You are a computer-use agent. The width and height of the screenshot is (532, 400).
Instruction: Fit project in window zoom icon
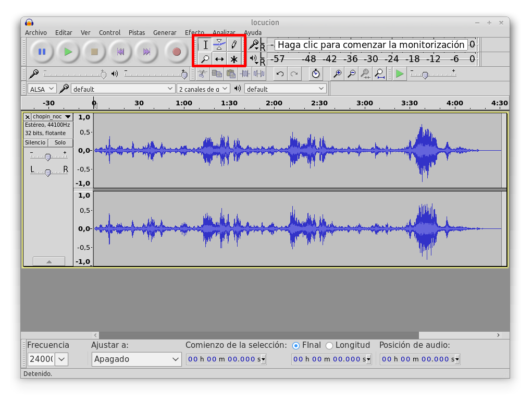(379, 74)
